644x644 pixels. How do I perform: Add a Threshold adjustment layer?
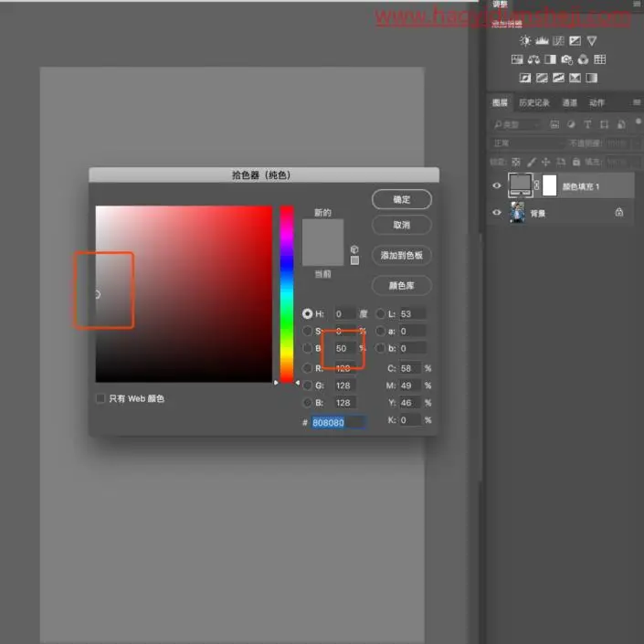click(x=558, y=78)
